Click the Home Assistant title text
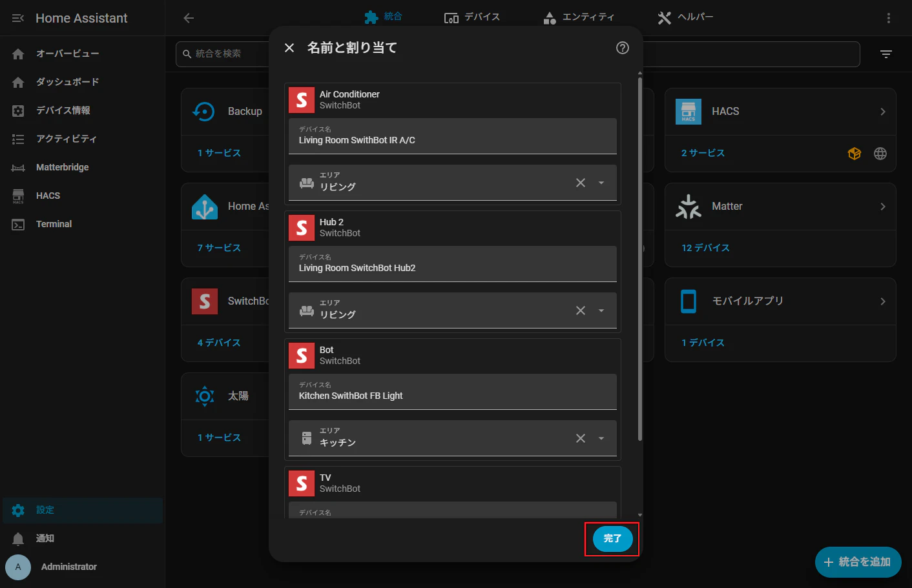The image size is (912, 588). tap(81, 18)
